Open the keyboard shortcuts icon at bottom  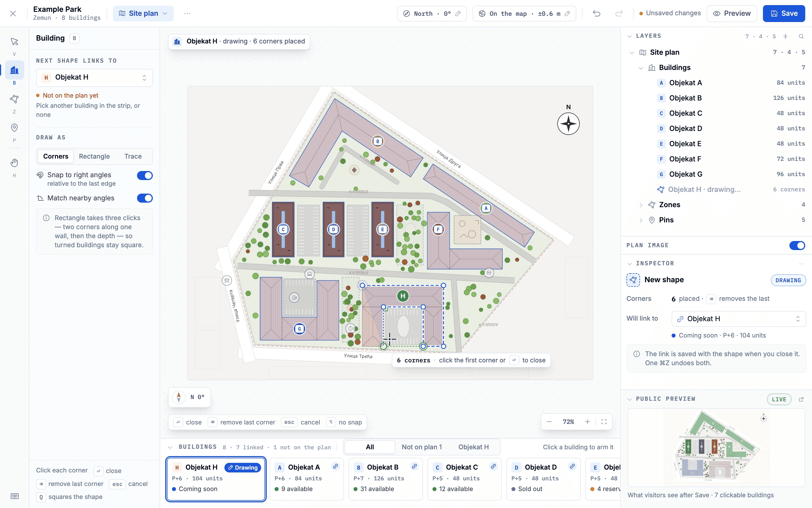click(14, 496)
